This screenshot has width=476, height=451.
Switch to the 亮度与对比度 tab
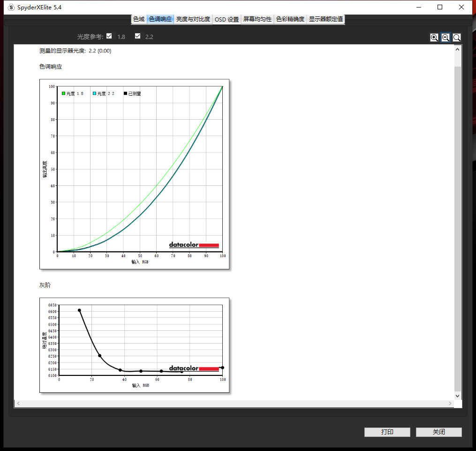point(193,19)
